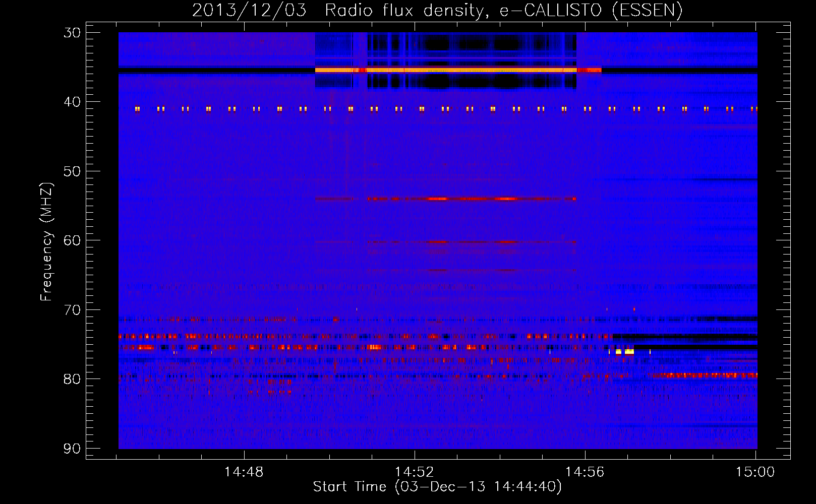Click the 'Start Time (03-Dec-13 14:44:40)' label
816x504 pixels.
pos(437,487)
